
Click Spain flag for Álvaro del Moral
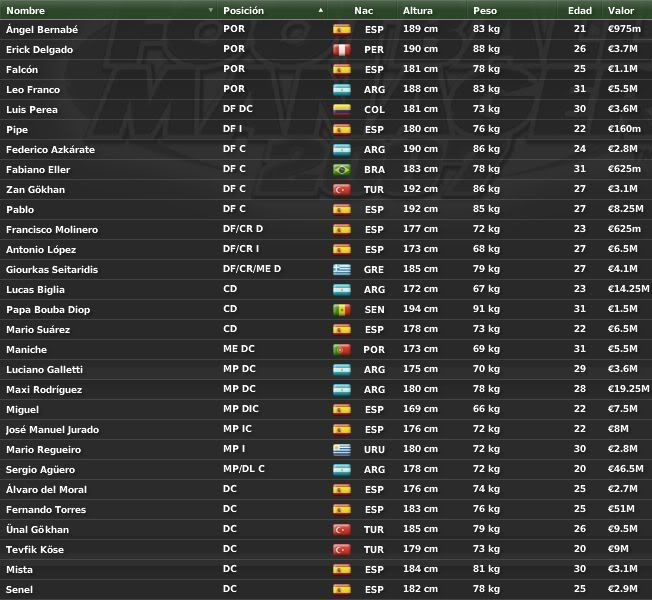tap(342, 489)
